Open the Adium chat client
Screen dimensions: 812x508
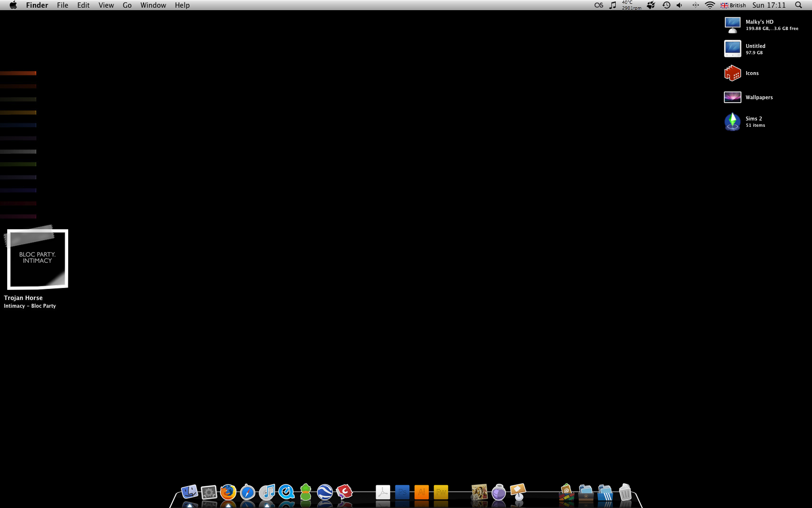pos(305,493)
